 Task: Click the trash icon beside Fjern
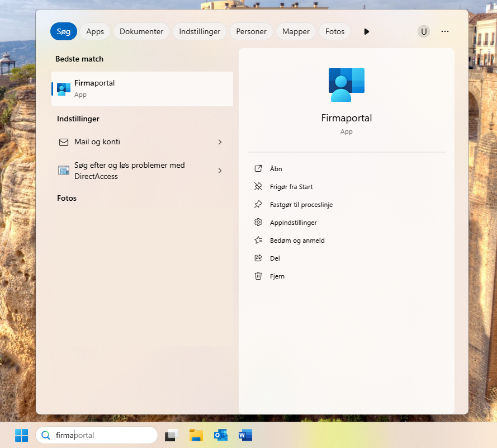[x=258, y=276]
